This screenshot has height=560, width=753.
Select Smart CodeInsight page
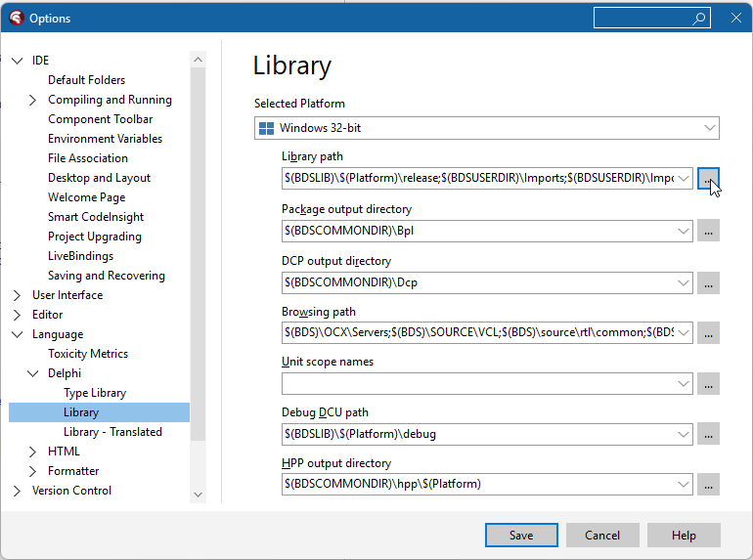click(x=96, y=217)
